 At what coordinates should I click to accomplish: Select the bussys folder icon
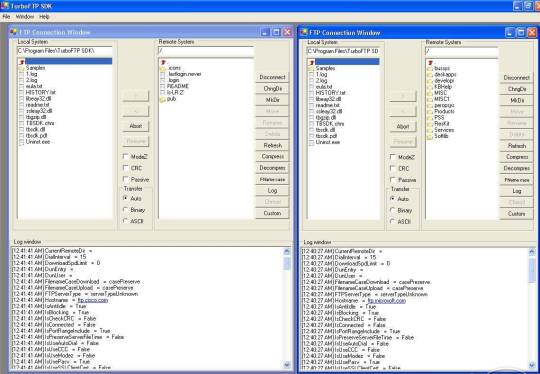coord(430,69)
